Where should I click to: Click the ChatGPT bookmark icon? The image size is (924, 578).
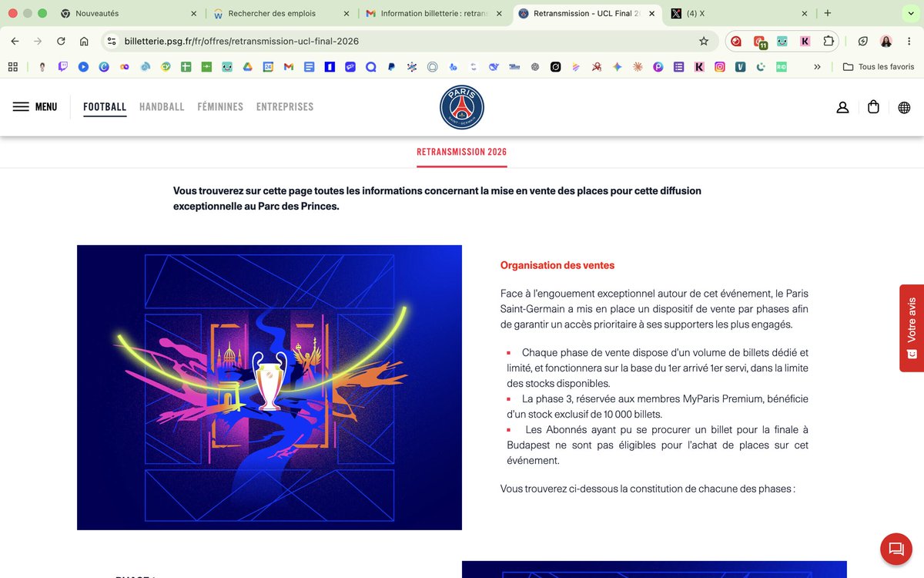pyautogui.click(x=535, y=67)
